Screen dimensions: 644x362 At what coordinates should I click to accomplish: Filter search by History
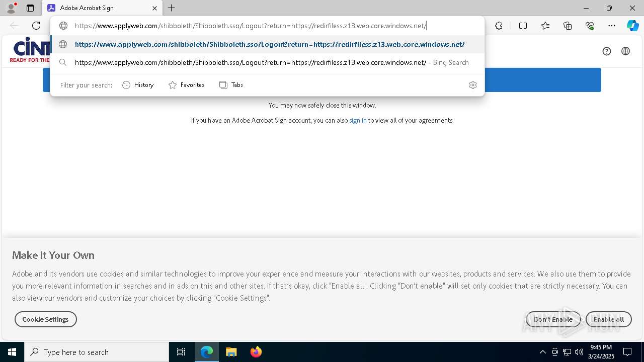pyautogui.click(x=138, y=85)
